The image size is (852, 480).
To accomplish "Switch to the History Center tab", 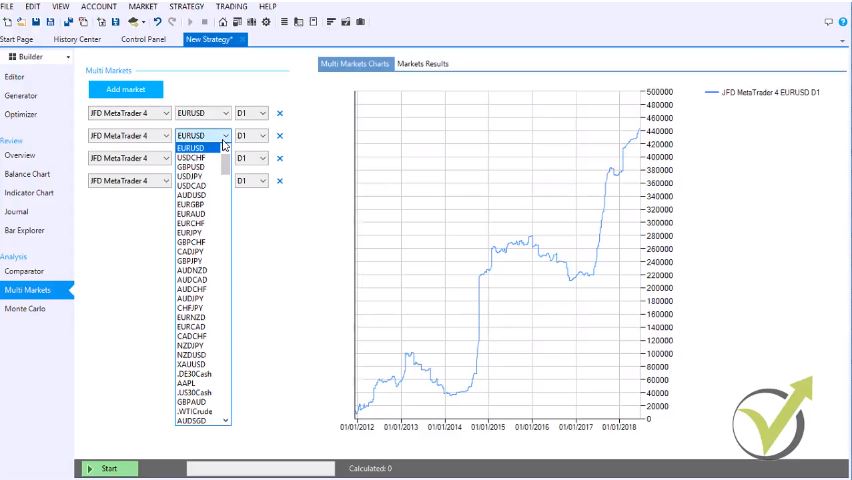I will (77, 39).
